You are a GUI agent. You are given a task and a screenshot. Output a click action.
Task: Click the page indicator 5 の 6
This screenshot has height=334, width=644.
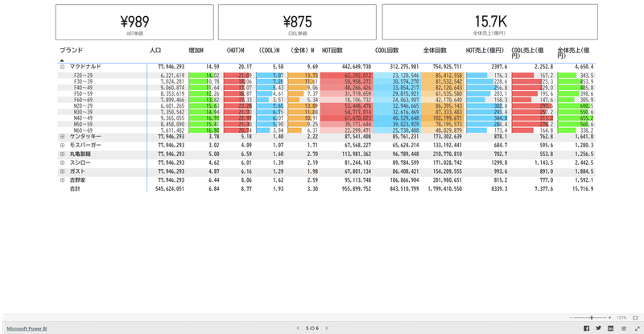(312, 328)
